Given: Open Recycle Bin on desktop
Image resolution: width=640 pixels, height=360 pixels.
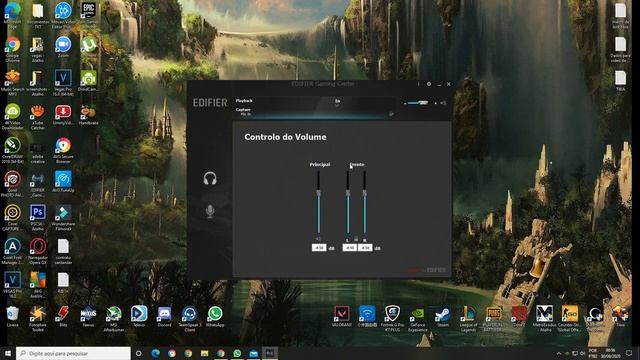Looking at the screenshot, I should tap(13, 317).
